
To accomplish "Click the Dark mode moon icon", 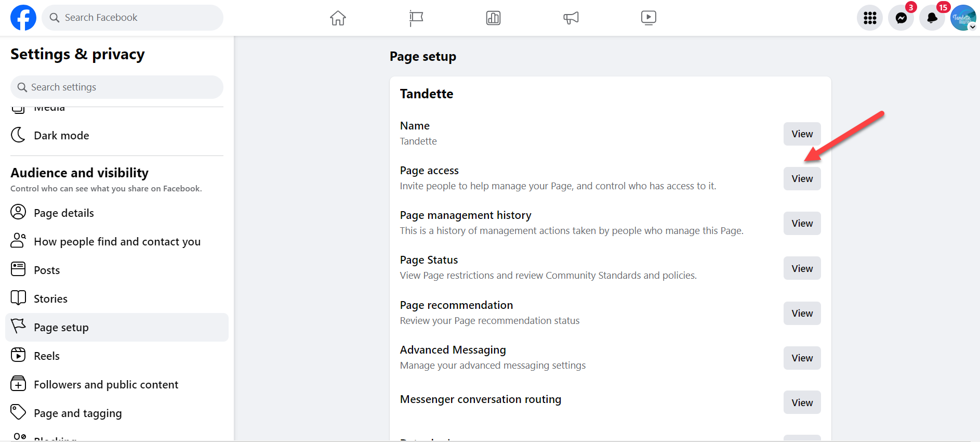I will 18,135.
